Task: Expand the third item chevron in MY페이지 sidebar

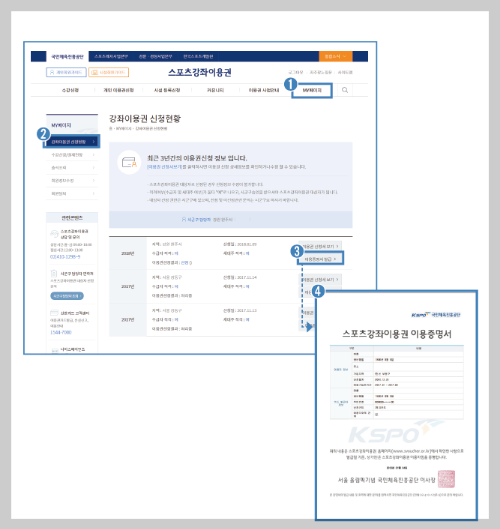Action: 93,168
